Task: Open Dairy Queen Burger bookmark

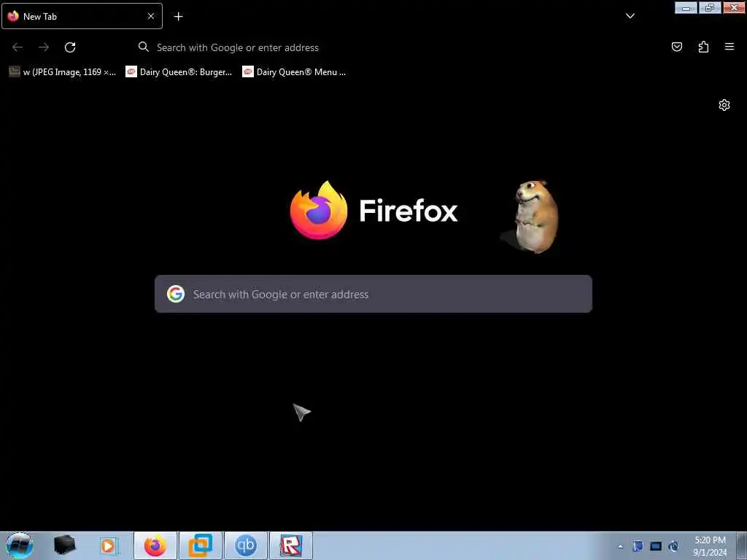Action: [179, 72]
